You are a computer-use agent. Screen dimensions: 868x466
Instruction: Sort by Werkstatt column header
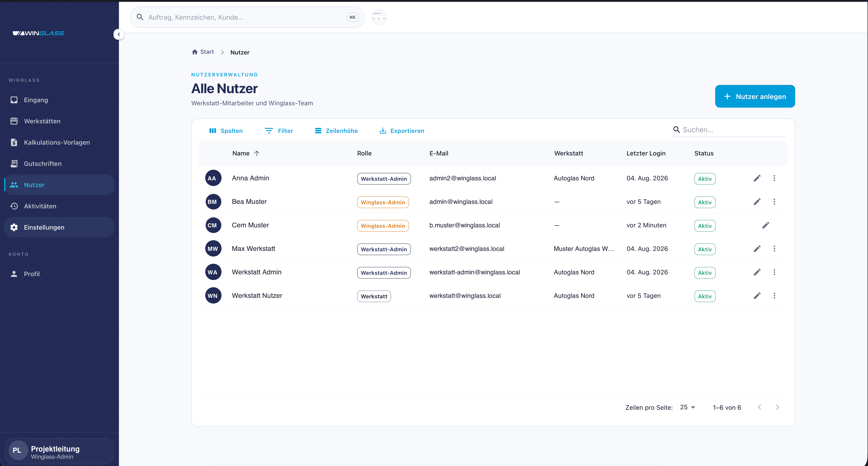coord(568,153)
